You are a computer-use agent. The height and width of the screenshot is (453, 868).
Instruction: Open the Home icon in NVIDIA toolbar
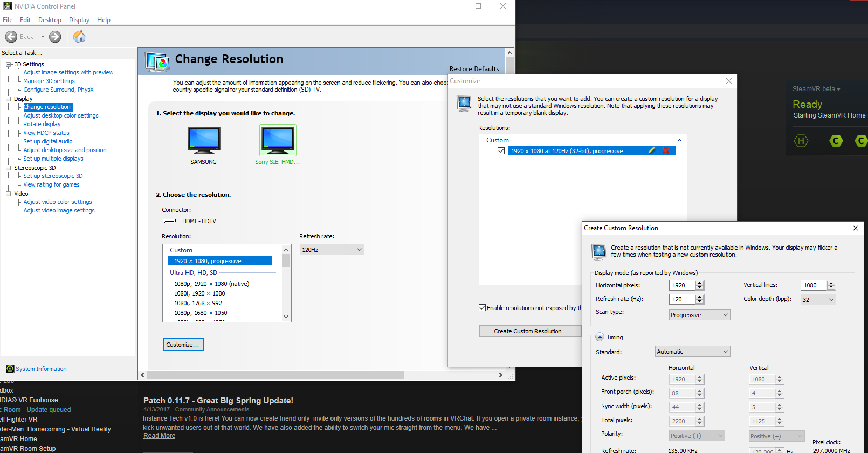click(79, 37)
